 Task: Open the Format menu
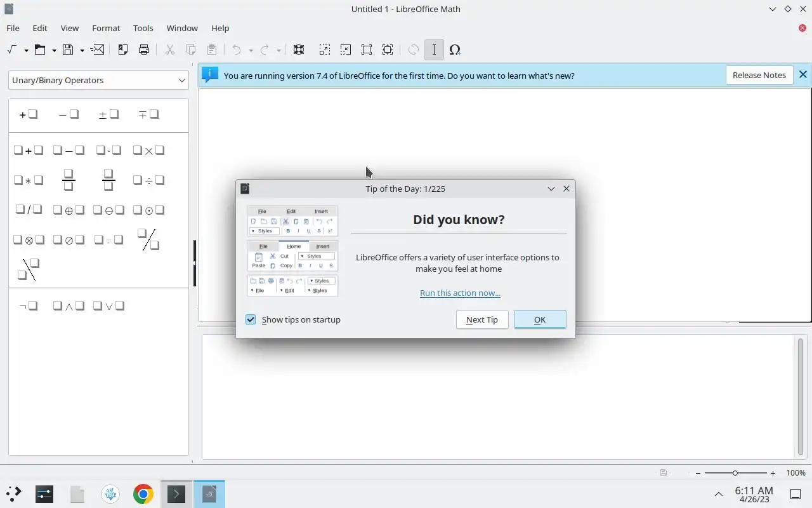[106, 28]
